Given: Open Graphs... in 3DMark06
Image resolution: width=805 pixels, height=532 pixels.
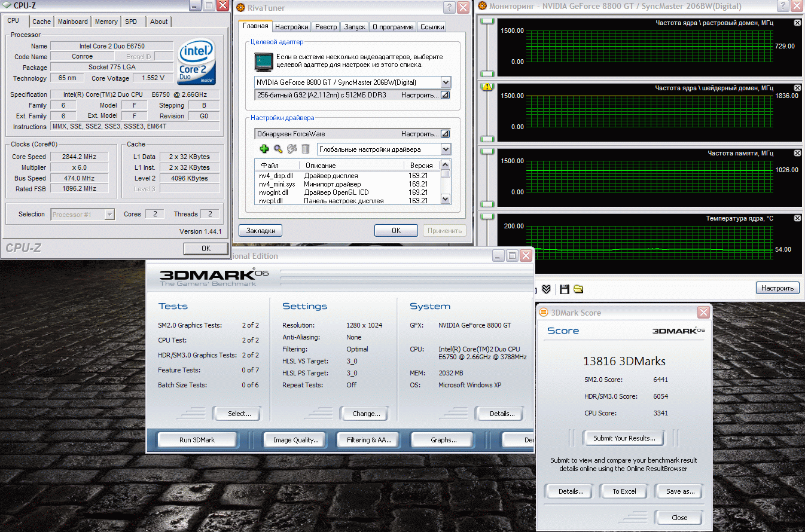Looking at the screenshot, I should coord(444,440).
